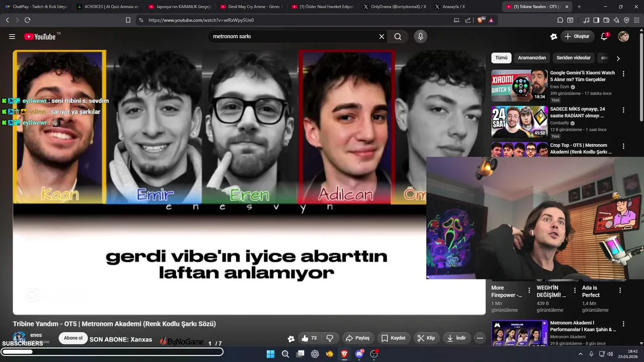Open the Xiaomi Watch 5 video thumbnail
Screen dimensions: 644x362
pos(519,85)
